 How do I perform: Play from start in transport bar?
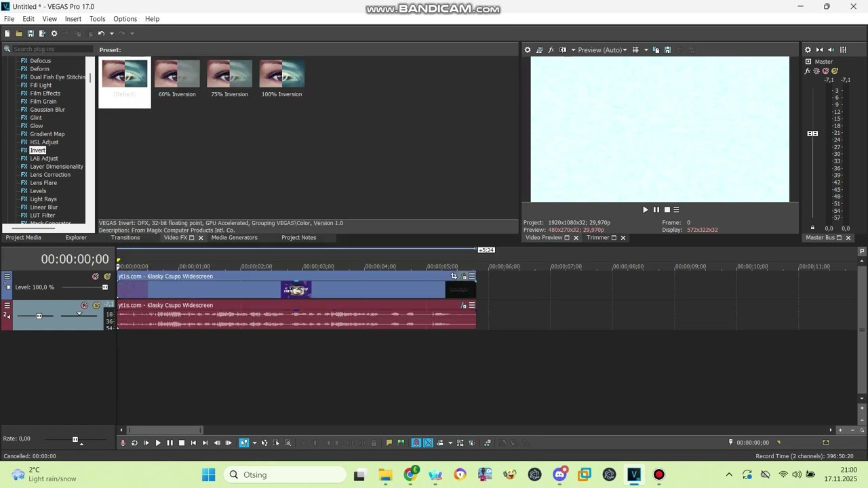click(146, 443)
